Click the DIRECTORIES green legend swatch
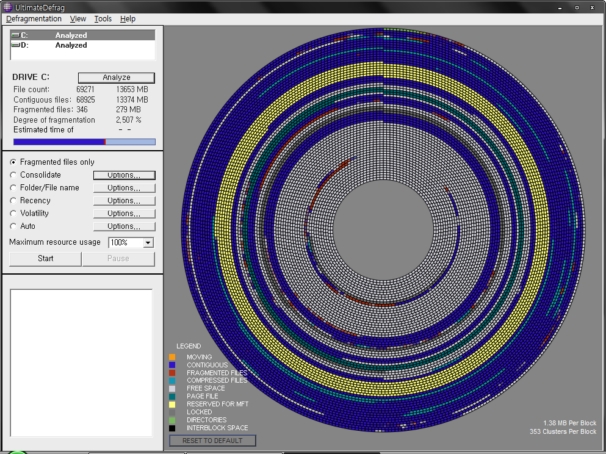This screenshot has width=606, height=454. point(172,420)
